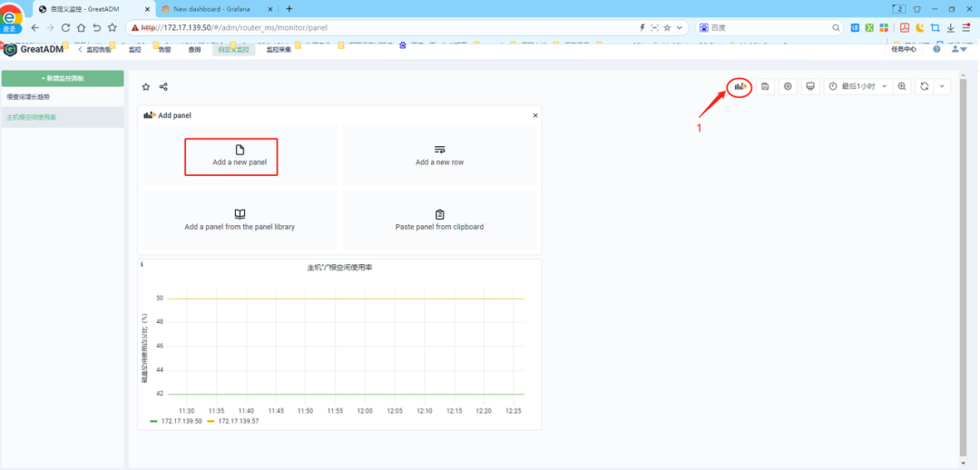Refresh the dashboard with circular arrows icon
Image resolution: width=980 pixels, height=470 pixels.
[x=925, y=87]
